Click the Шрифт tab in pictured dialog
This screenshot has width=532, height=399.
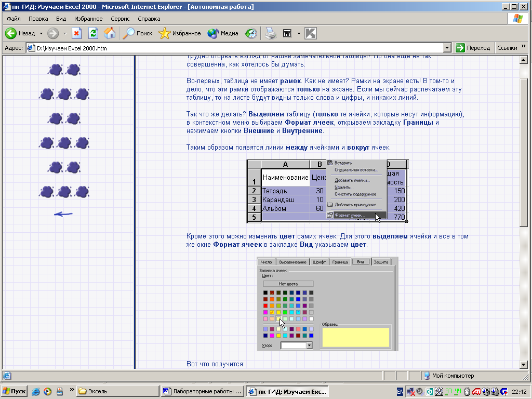pyautogui.click(x=320, y=262)
